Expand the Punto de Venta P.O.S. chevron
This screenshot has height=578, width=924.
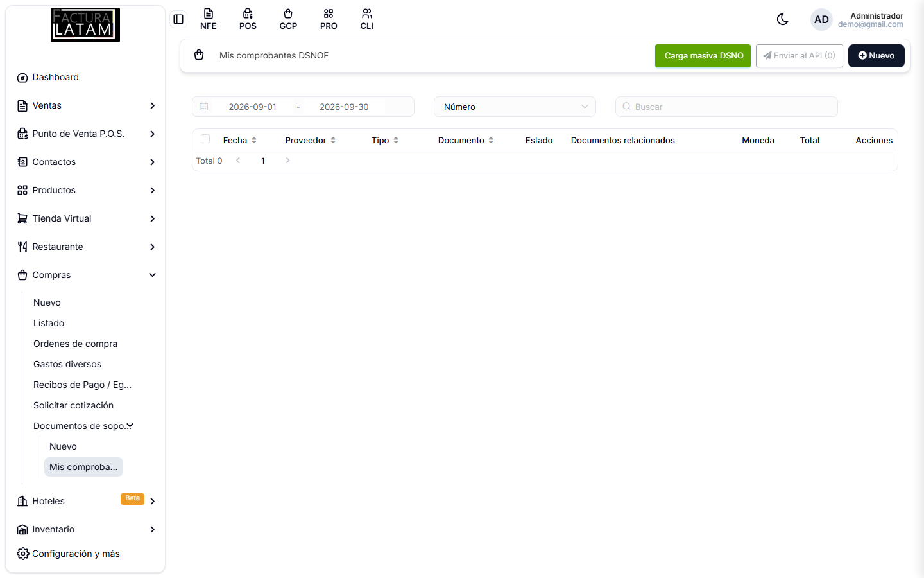[x=152, y=134]
